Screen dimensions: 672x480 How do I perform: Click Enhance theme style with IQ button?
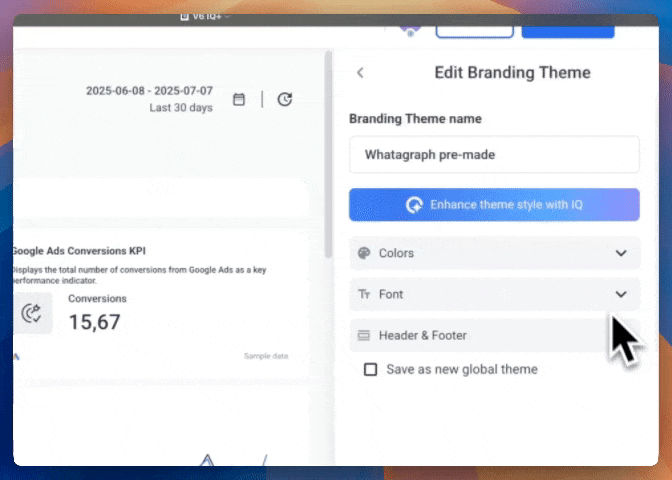495,205
